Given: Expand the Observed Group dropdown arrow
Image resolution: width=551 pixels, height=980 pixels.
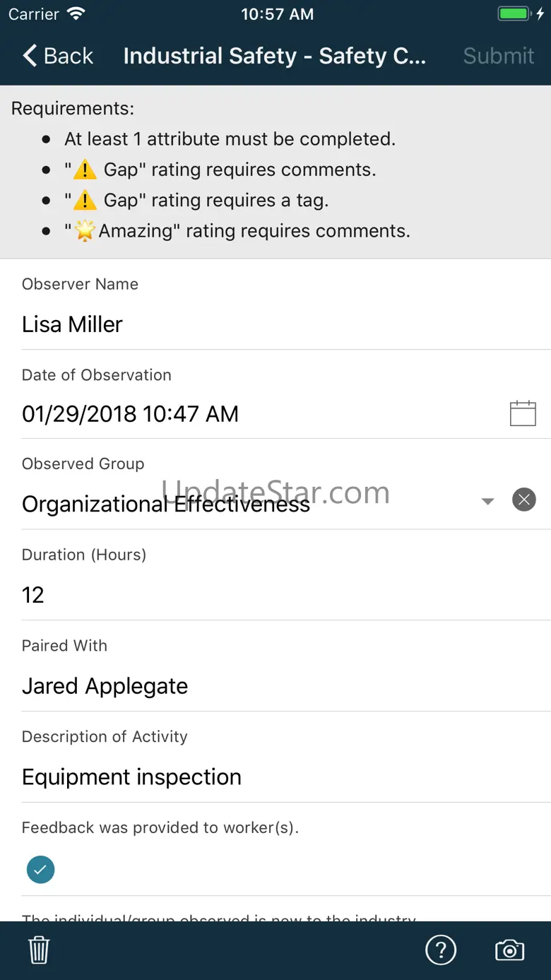Looking at the screenshot, I should pos(487,501).
